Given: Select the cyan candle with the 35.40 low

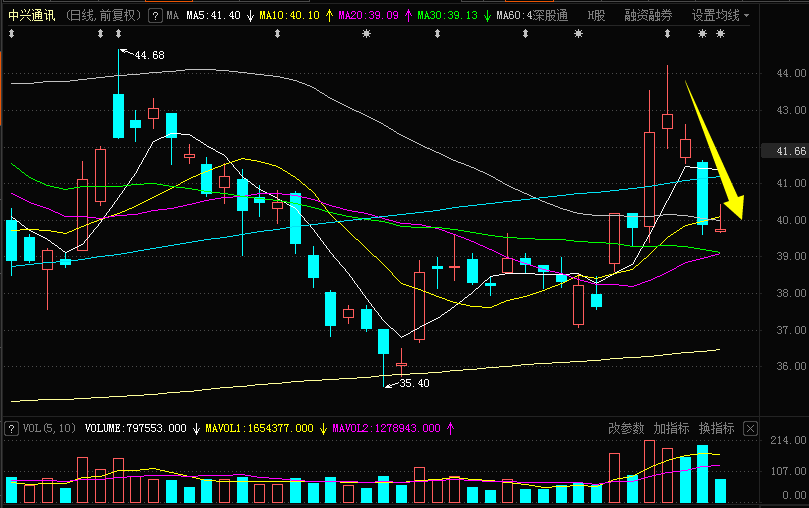Looking at the screenshot, I should coord(383,341).
